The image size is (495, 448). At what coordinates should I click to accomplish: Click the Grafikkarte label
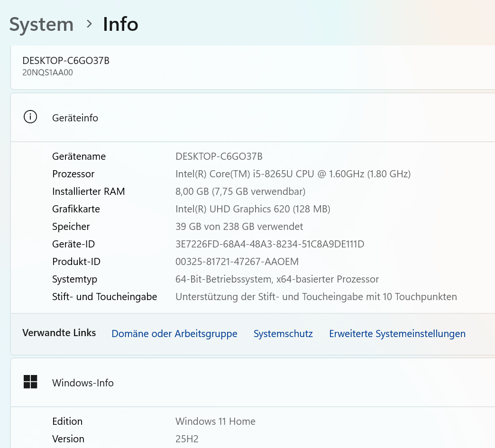(76, 209)
